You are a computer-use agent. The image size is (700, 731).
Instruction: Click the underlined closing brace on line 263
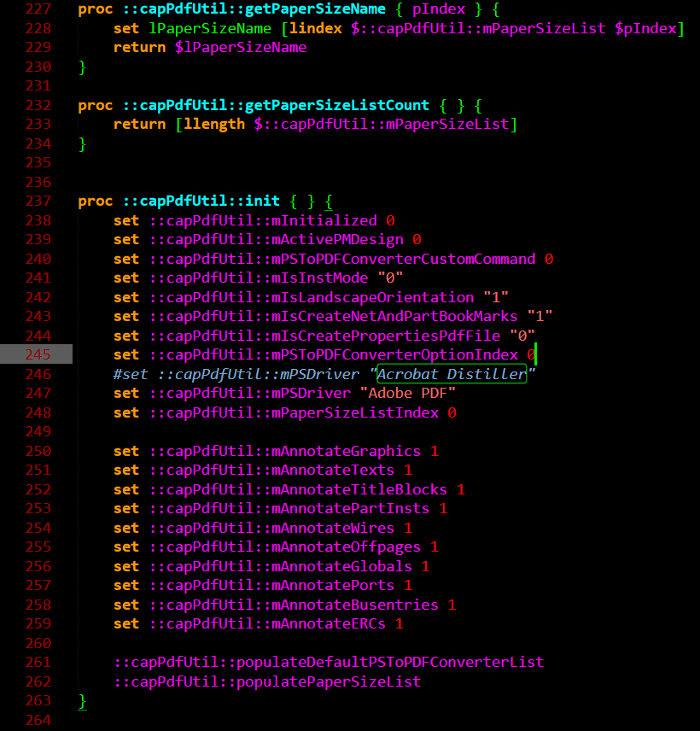click(x=83, y=701)
